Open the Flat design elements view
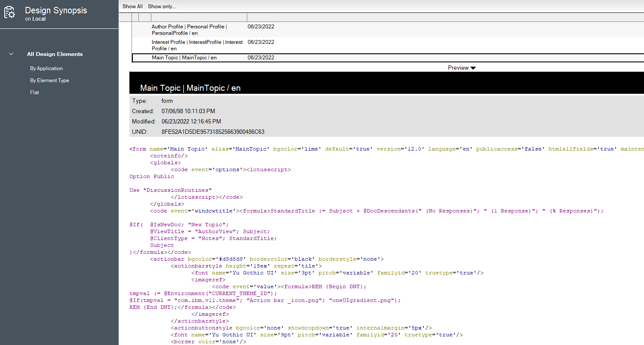This screenshot has width=644, height=345. pos(34,92)
